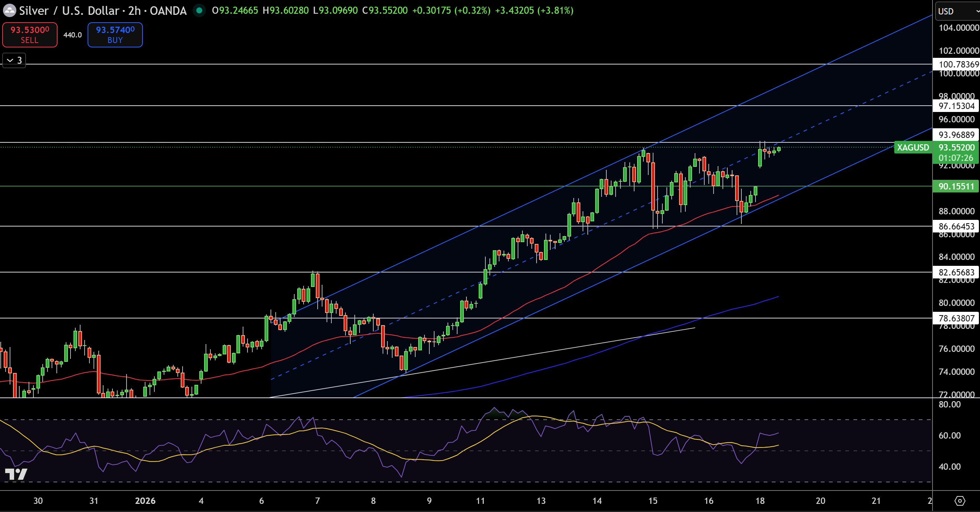Click the red SELL 93.530 button

(30, 34)
